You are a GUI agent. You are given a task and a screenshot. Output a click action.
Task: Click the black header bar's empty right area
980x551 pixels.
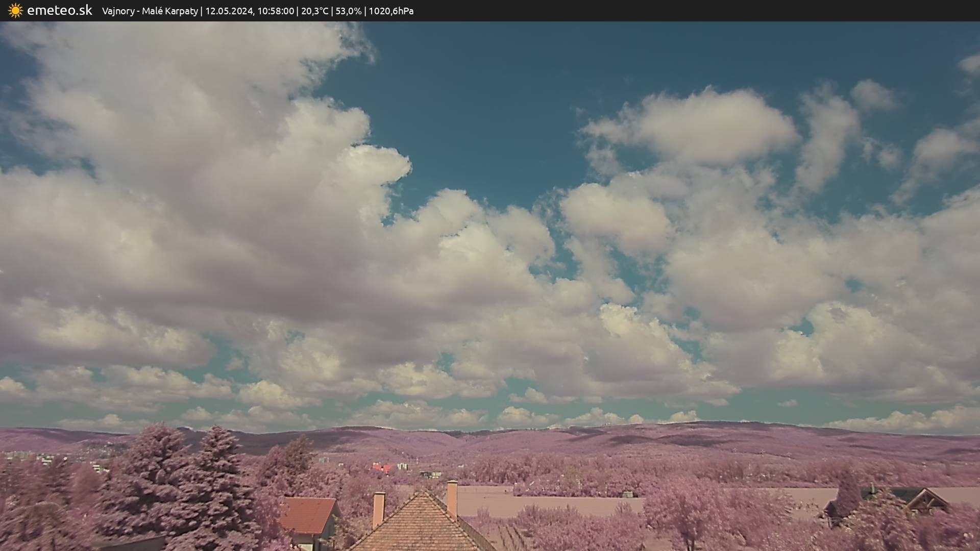click(715, 11)
